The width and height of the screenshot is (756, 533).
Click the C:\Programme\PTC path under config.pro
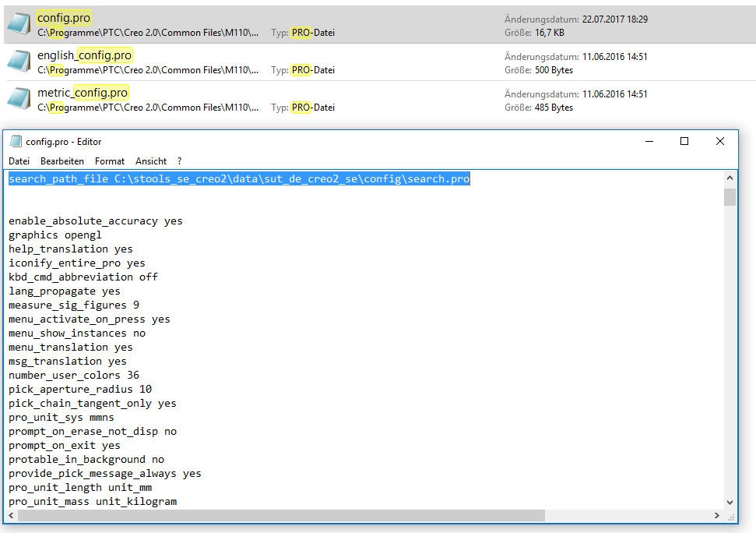(x=148, y=33)
